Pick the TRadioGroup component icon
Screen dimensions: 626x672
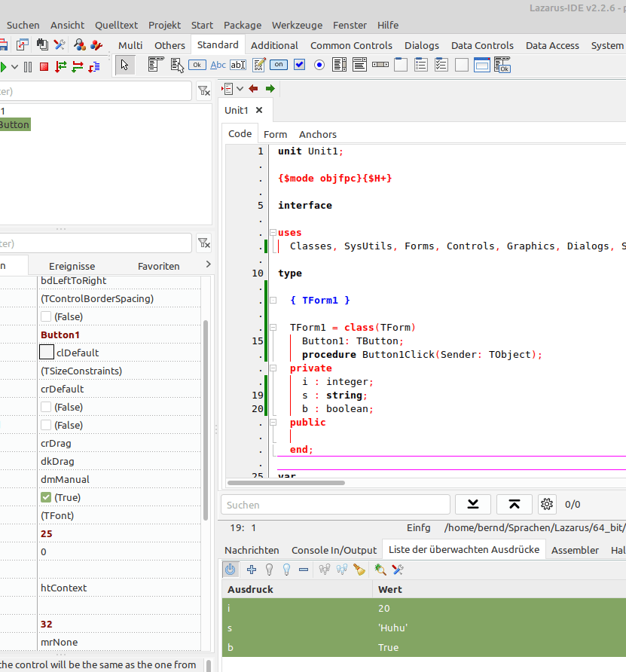pyautogui.click(x=421, y=65)
